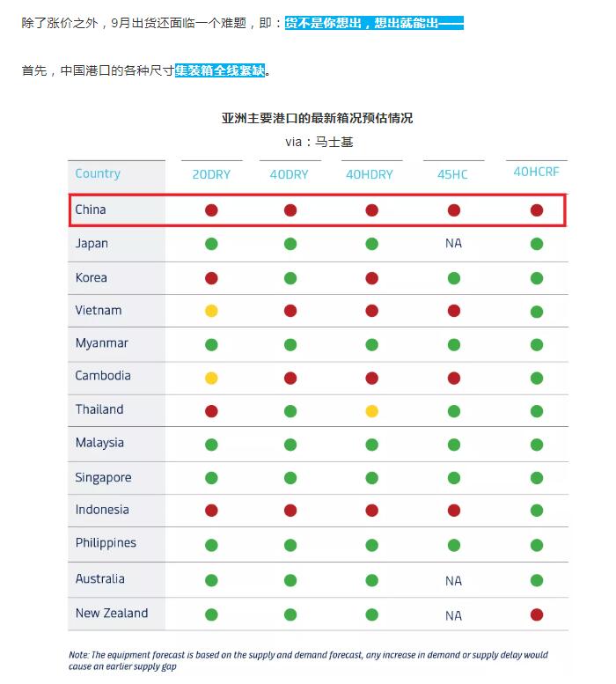Select the 40HCRF column header
The height and width of the screenshot is (684, 616).
point(536,172)
